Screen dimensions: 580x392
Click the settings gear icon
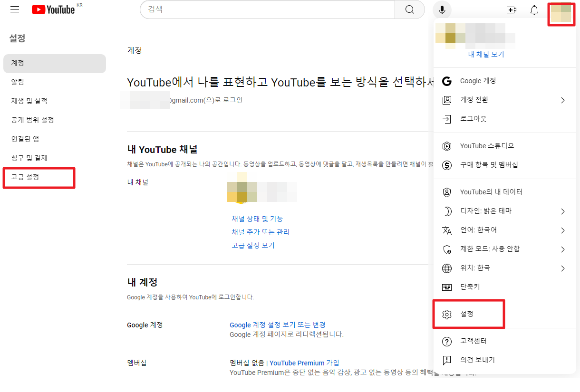[447, 314]
